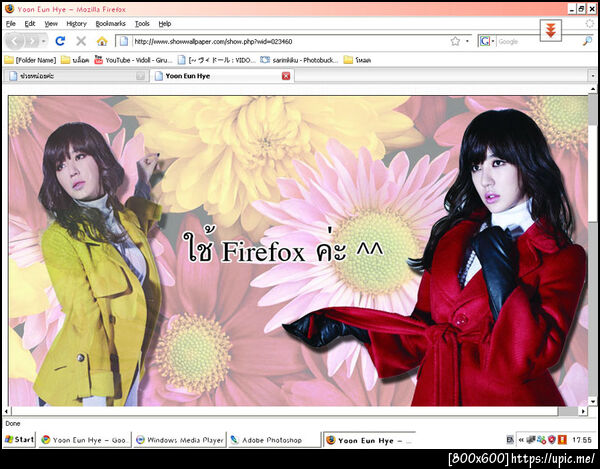The width and height of the screenshot is (600, 469).
Task: Open the File menu
Action: click(11, 24)
